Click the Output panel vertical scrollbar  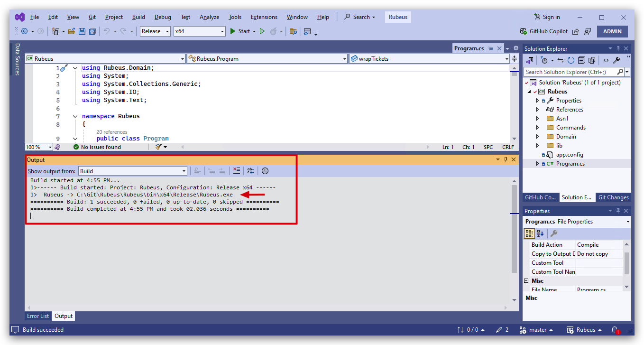click(515, 229)
